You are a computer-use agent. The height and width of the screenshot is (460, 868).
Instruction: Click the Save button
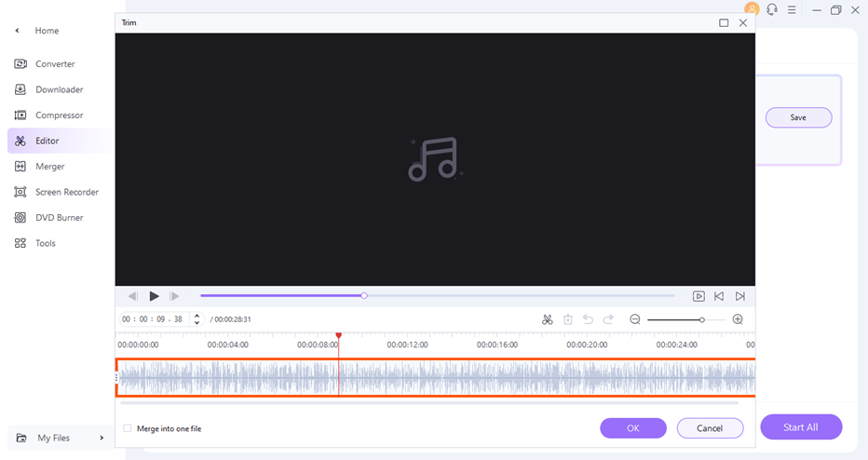pyautogui.click(x=798, y=117)
